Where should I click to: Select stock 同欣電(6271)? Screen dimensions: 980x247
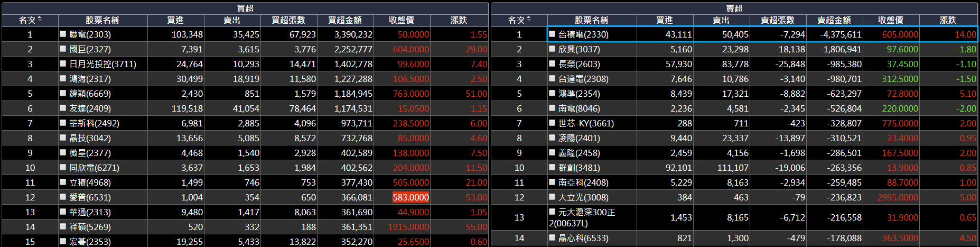(95, 168)
